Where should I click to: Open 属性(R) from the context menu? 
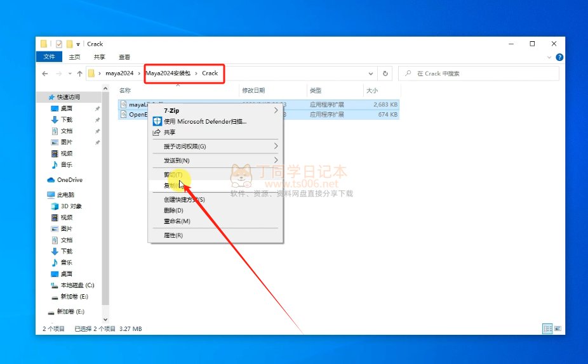tap(216, 235)
